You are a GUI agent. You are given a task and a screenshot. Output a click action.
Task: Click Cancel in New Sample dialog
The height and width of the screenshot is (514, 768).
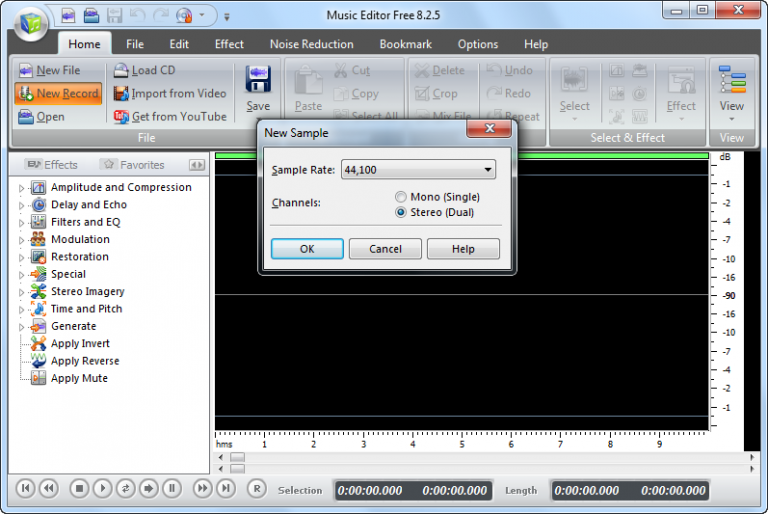click(x=385, y=249)
